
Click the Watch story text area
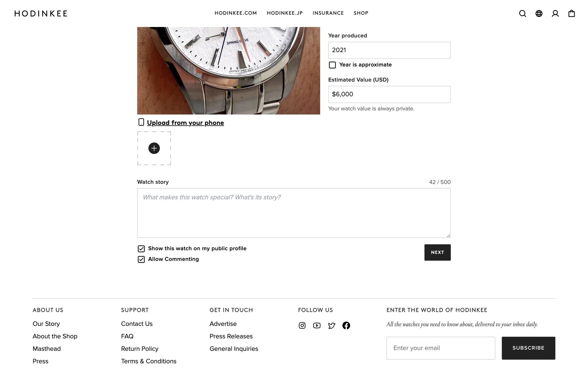(x=294, y=213)
